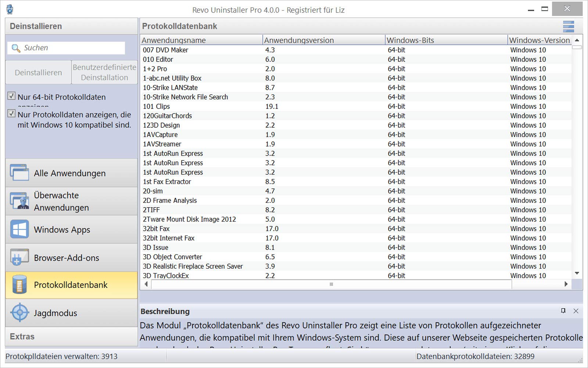The image size is (588, 368).
Task: Click the Alle Anwendungen icon
Action: click(x=19, y=173)
